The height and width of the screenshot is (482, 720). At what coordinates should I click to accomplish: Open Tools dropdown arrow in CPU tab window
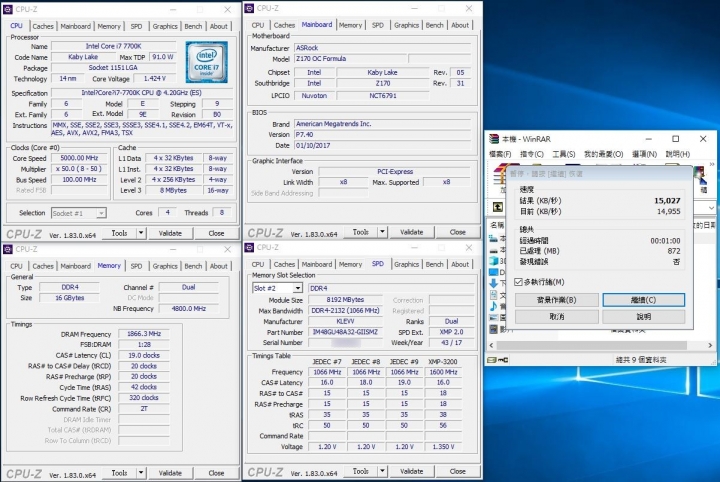click(x=141, y=233)
